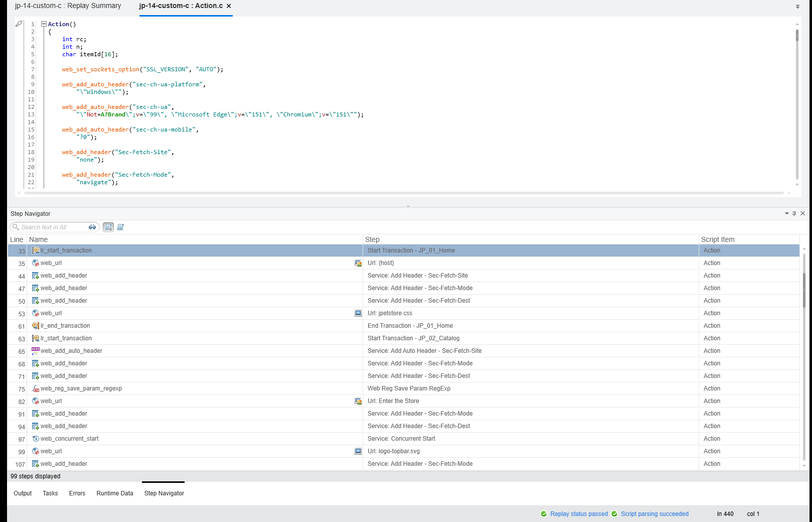Click the Replay status passed link
This screenshot has width=812, height=522.
pyautogui.click(x=579, y=514)
